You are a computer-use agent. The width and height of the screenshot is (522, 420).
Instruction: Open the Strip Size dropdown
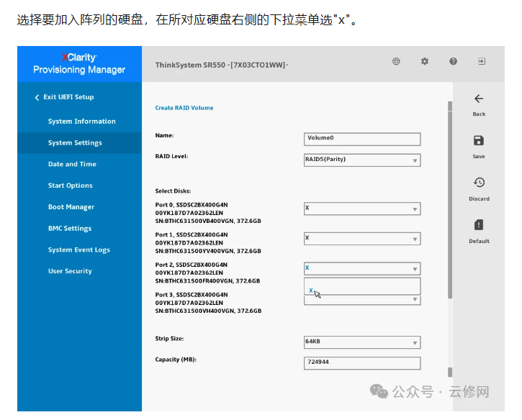pyautogui.click(x=362, y=342)
